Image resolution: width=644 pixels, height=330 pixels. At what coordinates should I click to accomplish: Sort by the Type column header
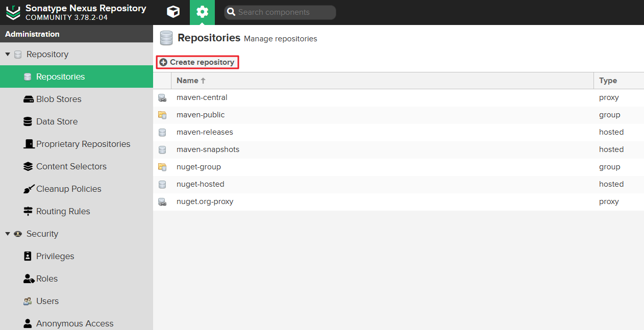click(x=618, y=81)
